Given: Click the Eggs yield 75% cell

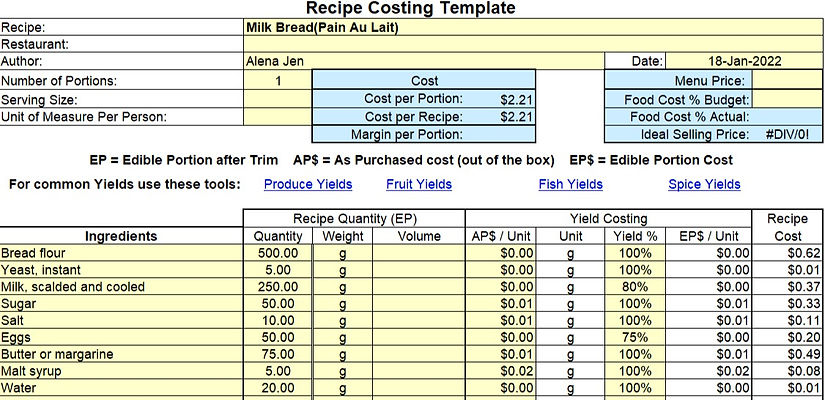Looking at the screenshot, I should coord(636,337).
